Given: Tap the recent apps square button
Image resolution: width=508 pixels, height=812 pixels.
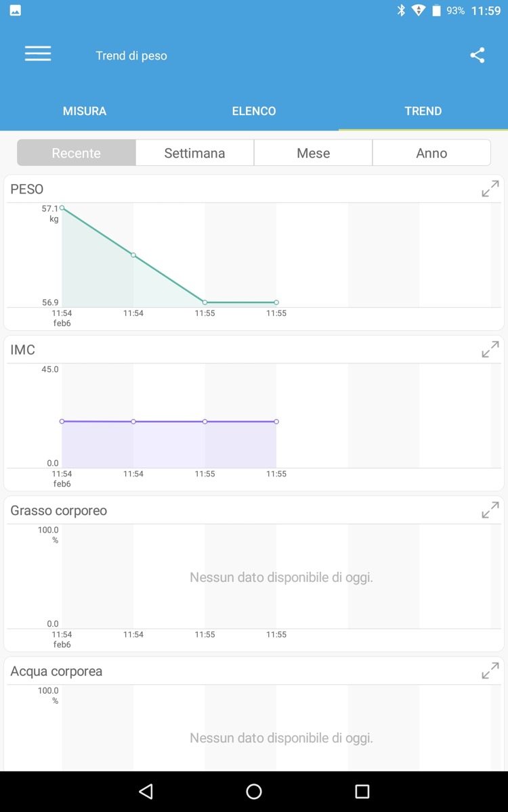Looking at the screenshot, I should [x=362, y=792].
